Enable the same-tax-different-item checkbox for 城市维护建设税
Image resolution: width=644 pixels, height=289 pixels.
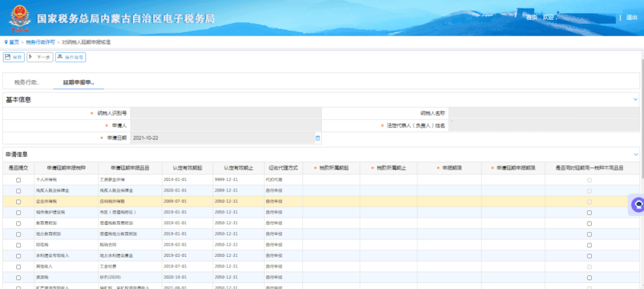tap(589, 213)
